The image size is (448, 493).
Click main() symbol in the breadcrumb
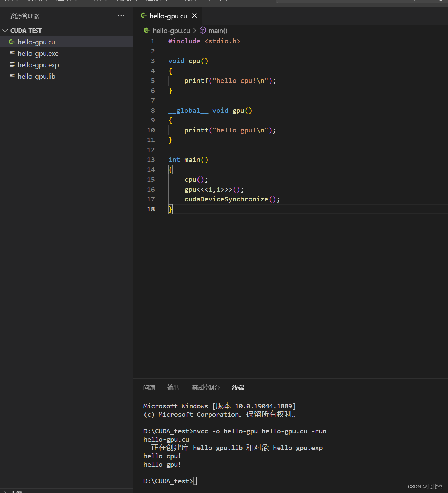click(218, 31)
